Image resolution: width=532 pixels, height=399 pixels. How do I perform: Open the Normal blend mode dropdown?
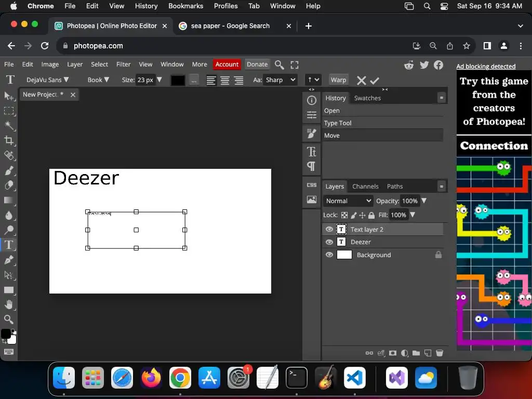[x=348, y=201]
